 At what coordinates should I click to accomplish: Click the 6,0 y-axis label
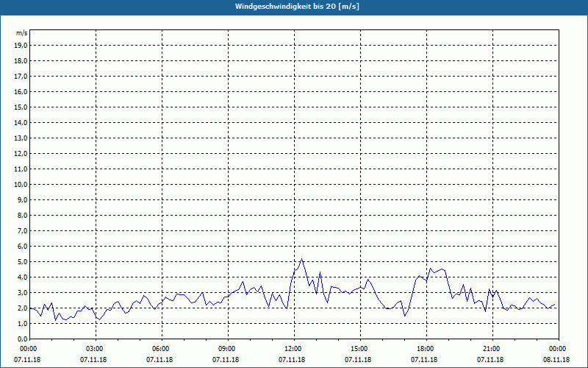point(23,247)
